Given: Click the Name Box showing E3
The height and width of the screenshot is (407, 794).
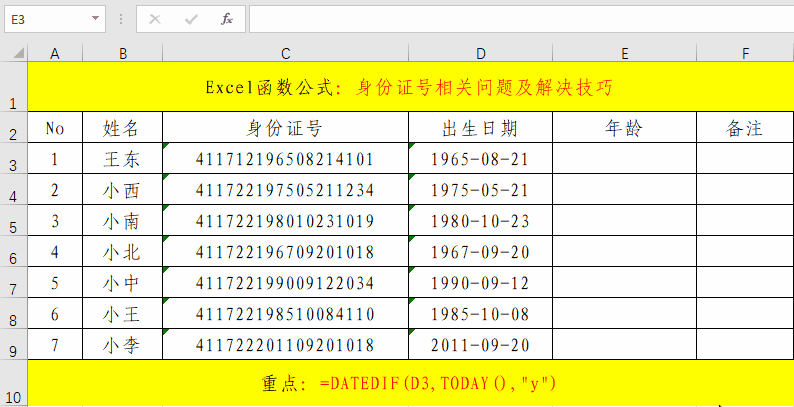Looking at the screenshot, I should pos(55,19).
